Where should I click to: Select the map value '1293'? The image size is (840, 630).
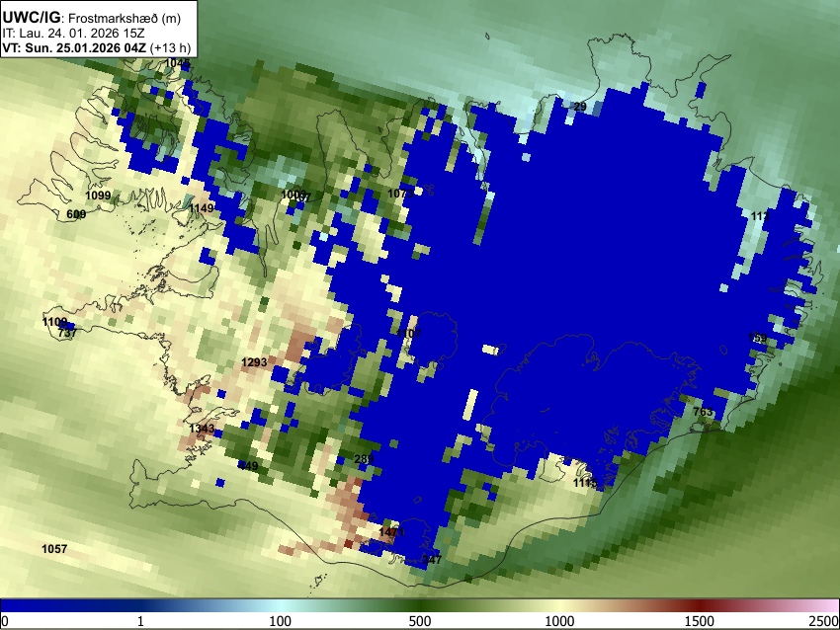click(x=254, y=362)
